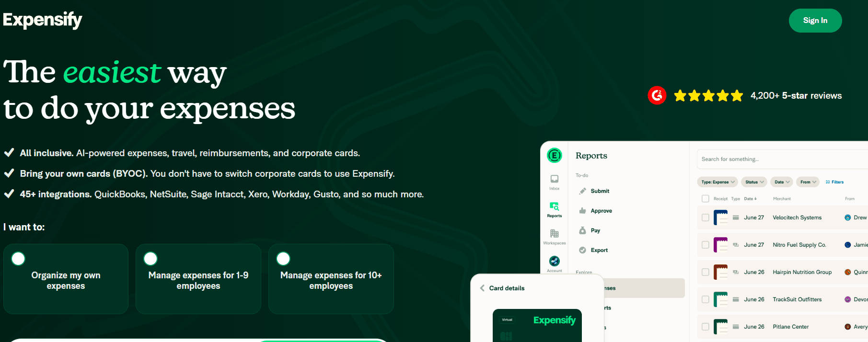Click Jamie's avatar in the From column

pos(848,245)
